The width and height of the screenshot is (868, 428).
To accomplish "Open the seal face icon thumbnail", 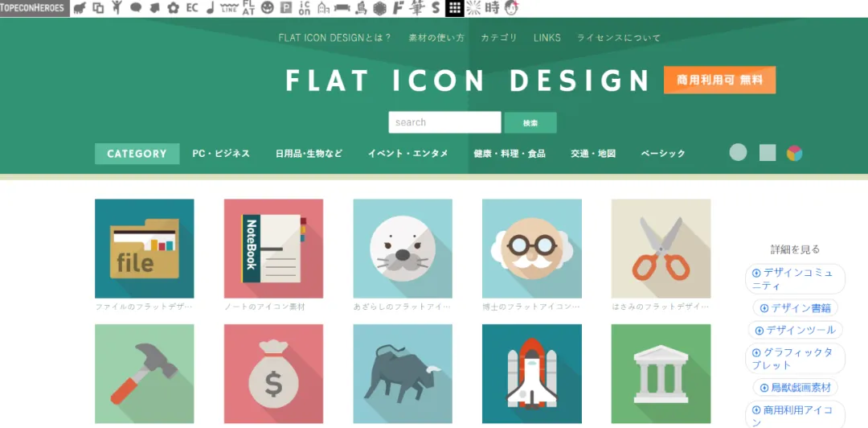I will (403, 249).
